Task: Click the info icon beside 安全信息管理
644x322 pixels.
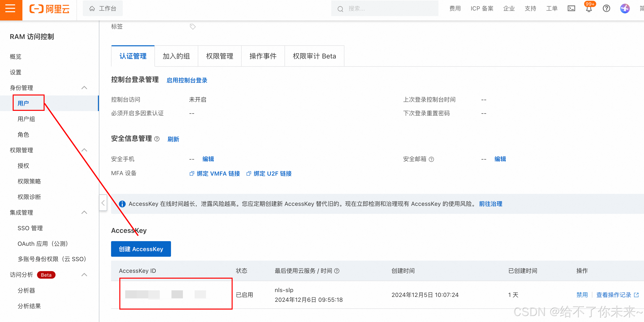Action: coord(157,139)
